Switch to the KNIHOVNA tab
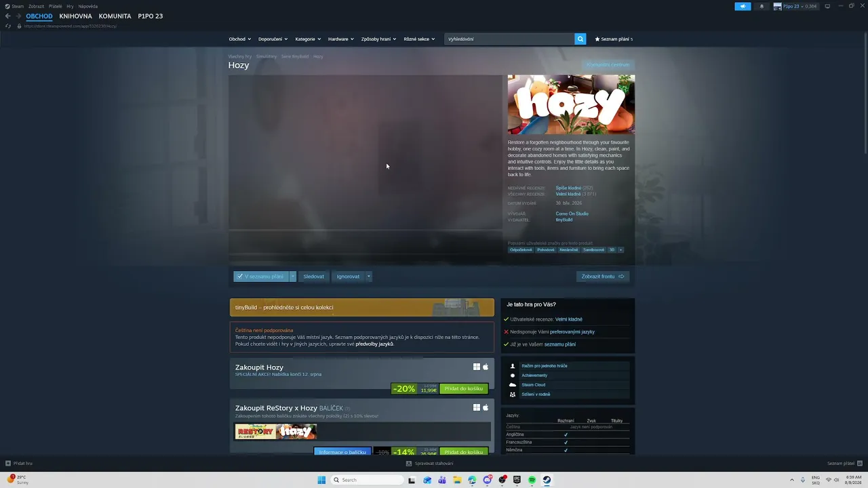The image size is (868, 488). click(75, 16)
